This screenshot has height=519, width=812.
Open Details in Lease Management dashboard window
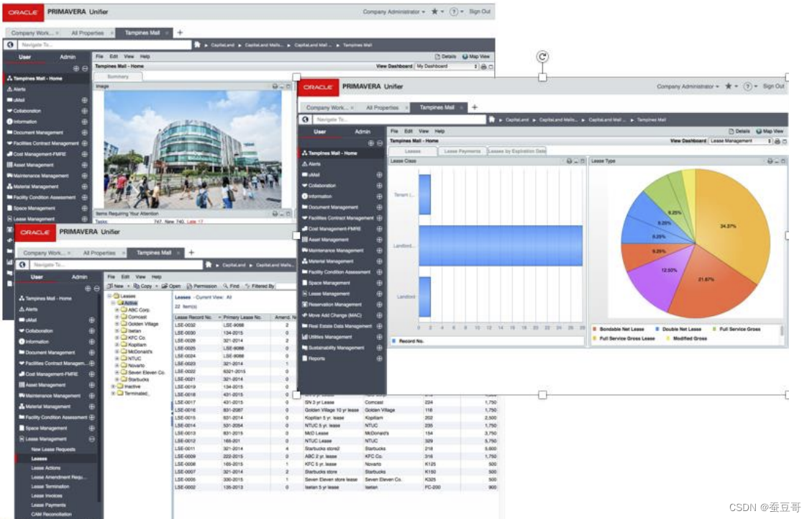[739, 131]
